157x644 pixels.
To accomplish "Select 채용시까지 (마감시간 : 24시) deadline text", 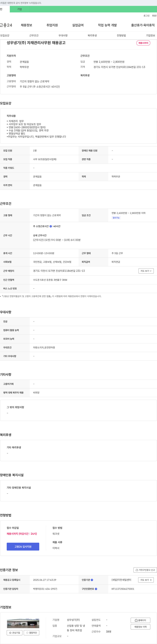I will point(22,534).
